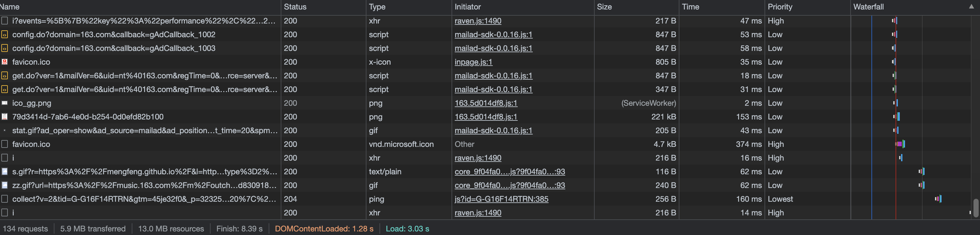
Task: Open raven.js:1490 initiator of i?events request
Action: click(478, 21)
